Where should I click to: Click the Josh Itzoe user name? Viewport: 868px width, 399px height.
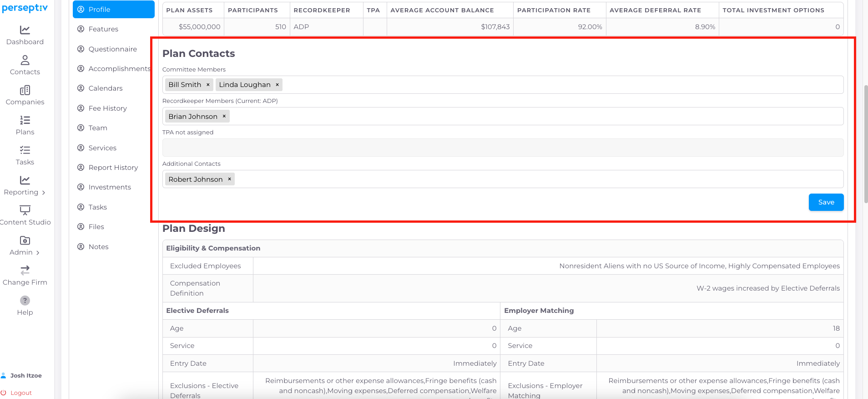[26, 375]
